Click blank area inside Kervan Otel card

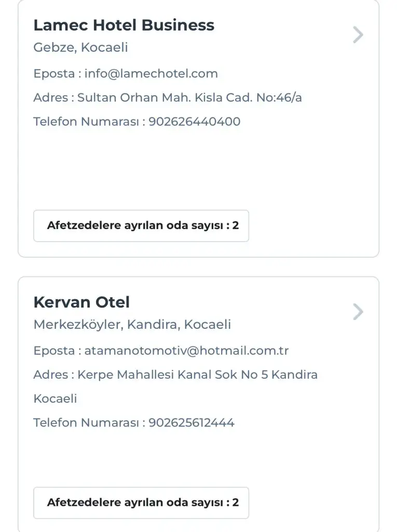coord(197,457)
